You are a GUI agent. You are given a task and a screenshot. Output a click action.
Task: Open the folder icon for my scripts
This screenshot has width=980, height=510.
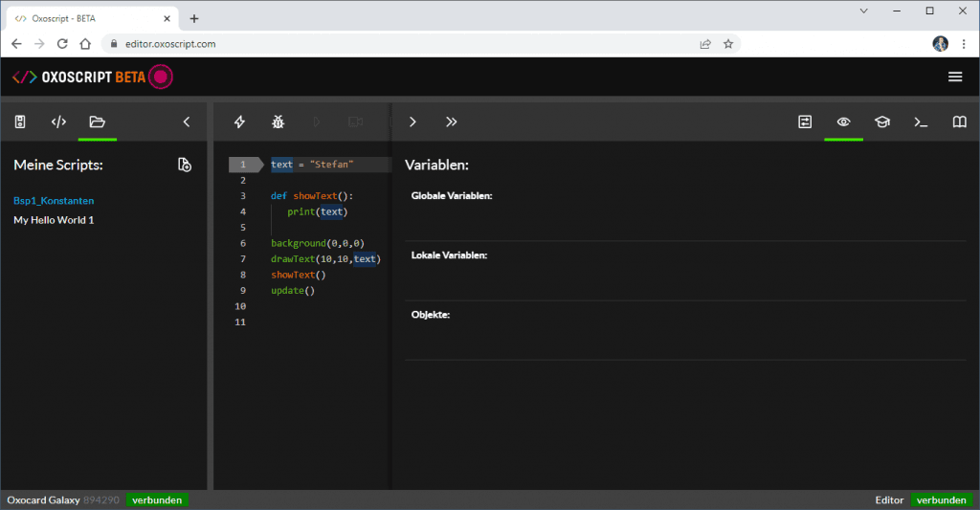coord(97,122)
